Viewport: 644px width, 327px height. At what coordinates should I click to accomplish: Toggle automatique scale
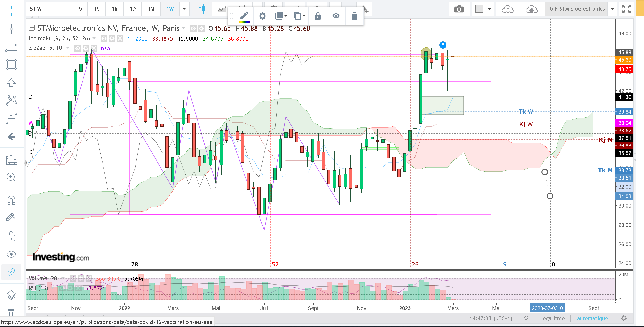592,318
